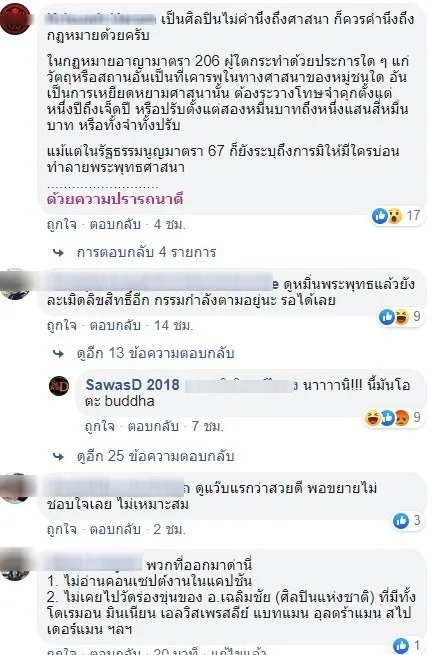Expand การตอบกลับ 4 รายการ replies
Image resolution: width=434 pixels, height=655 pixels.
click(x=146, y=252)
